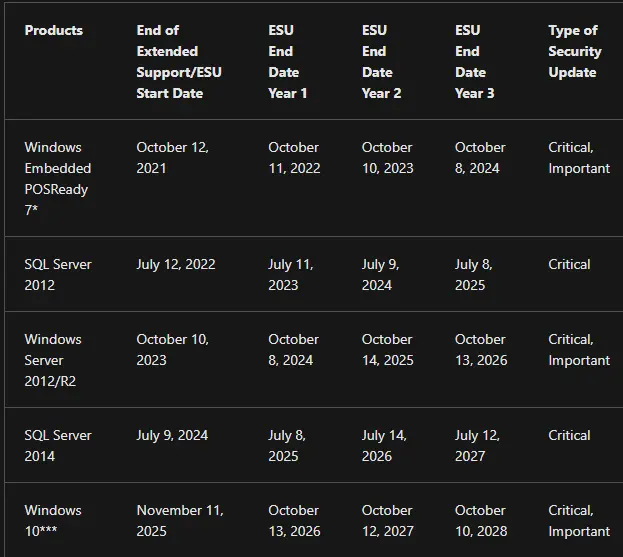Click the October 13, 2026 Year 1 cell
The height and width of the screenshot is (557, 623).
[294, 520]
